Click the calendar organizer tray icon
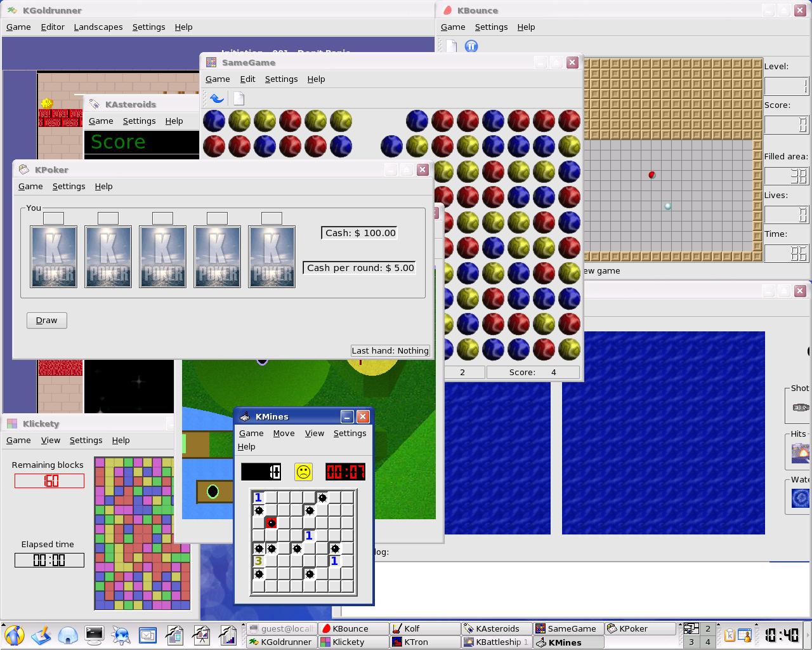The width and height of the screenshot is (812, 650). pyautogui.click(x=745, y=635)
